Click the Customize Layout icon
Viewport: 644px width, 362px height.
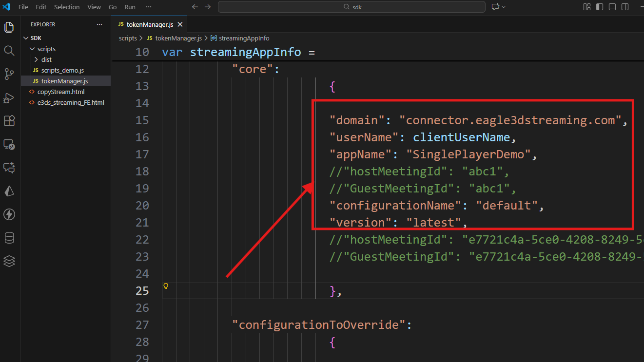click(x=586, y=7)
